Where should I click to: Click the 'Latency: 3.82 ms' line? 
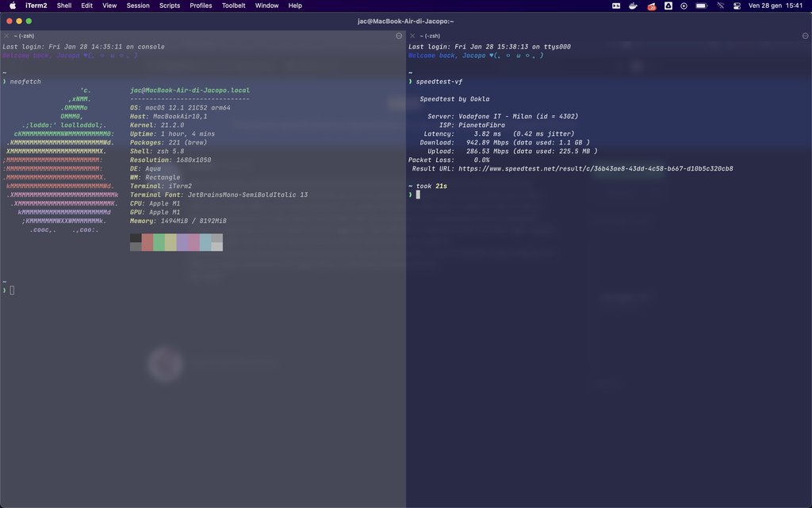point(500,133)
